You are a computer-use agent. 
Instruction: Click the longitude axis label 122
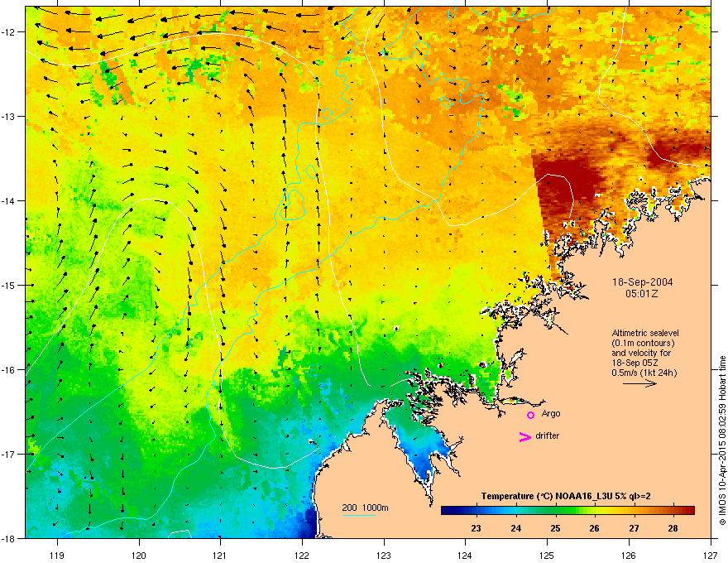[x=302, y=555]
